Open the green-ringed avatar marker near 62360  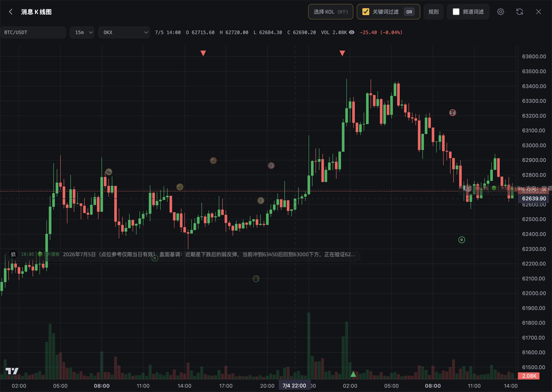(462, 240)
